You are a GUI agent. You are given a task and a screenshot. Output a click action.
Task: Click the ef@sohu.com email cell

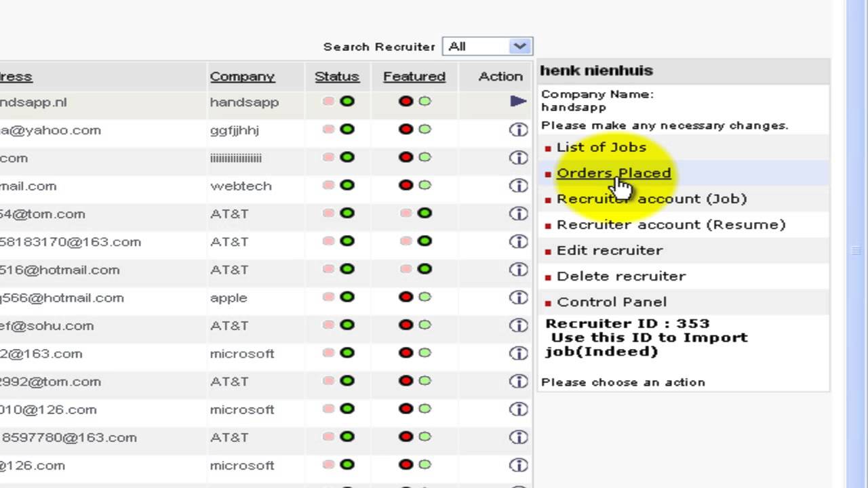47,325
